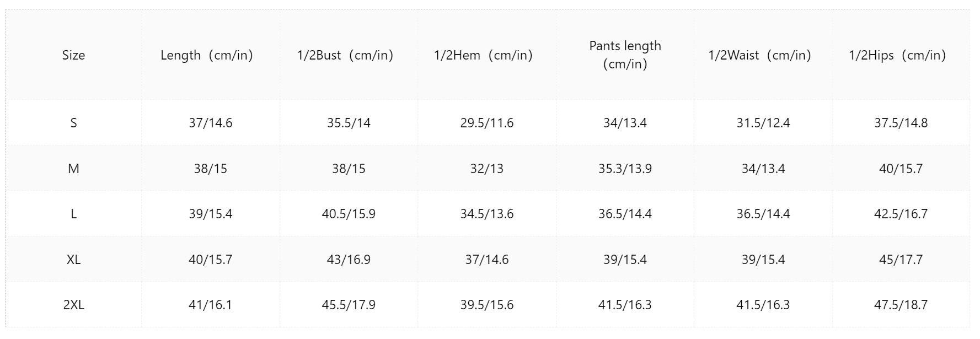Click the Size column header
This screenshot has width=980, height=339.
pos(73,55)
